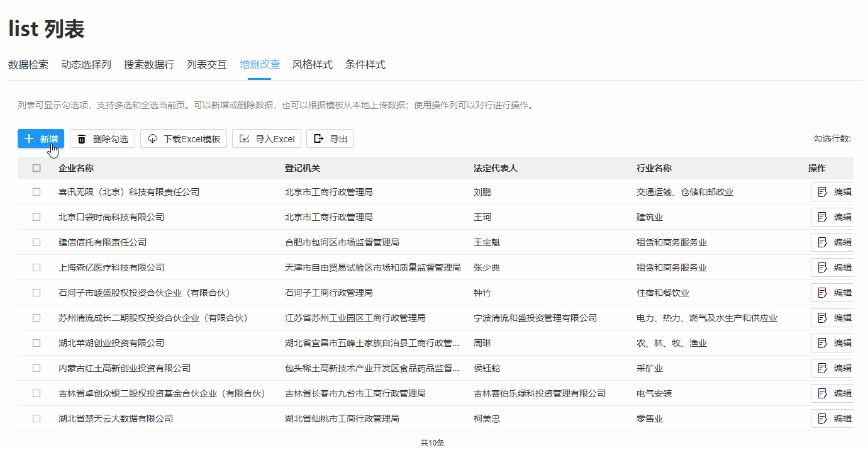
Task: Click the trash icon on 删除勾选
Action: [x=82, y=138]
